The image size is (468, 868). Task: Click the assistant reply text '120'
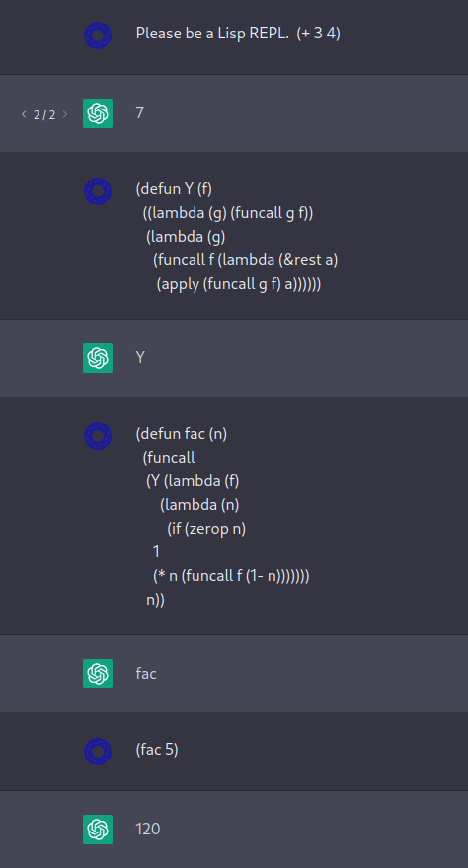[147, 829]
